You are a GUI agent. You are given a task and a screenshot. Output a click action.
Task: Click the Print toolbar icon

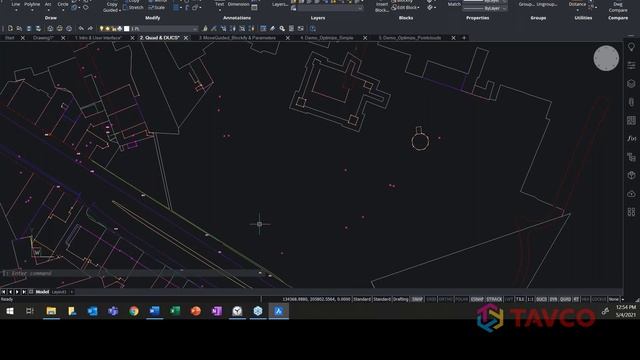pos(60,29)
